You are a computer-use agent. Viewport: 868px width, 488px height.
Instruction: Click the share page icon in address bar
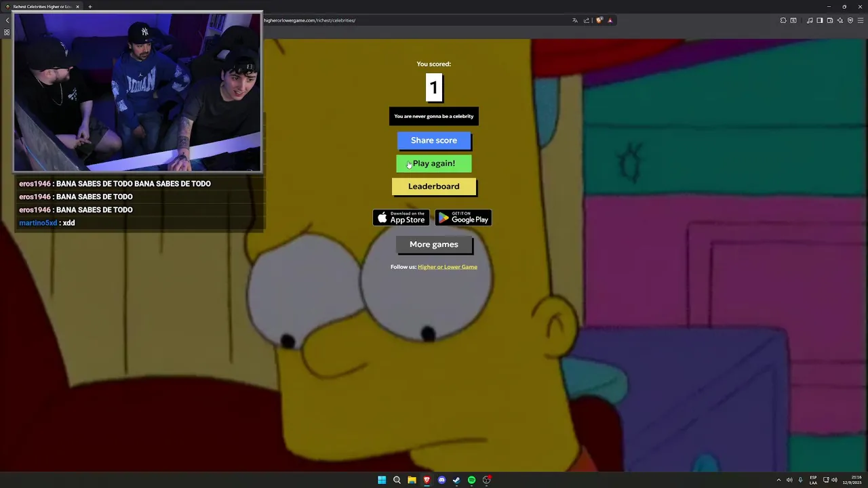587,20
